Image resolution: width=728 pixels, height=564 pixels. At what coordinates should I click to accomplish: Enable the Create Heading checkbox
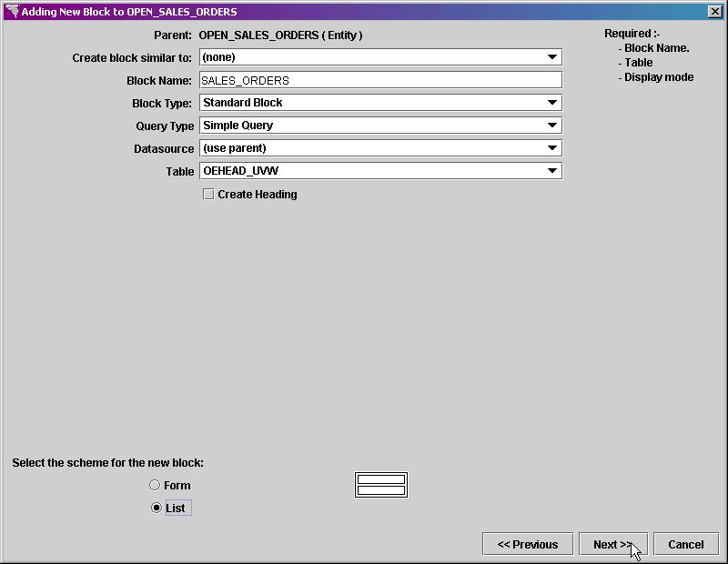tap(208, 194)
